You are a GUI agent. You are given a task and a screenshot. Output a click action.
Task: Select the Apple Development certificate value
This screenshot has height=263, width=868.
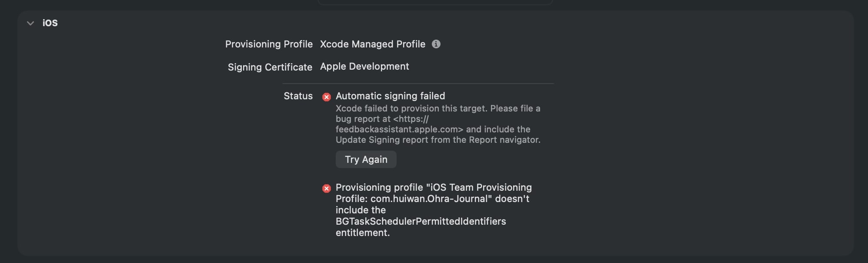[x=364, y=66]
